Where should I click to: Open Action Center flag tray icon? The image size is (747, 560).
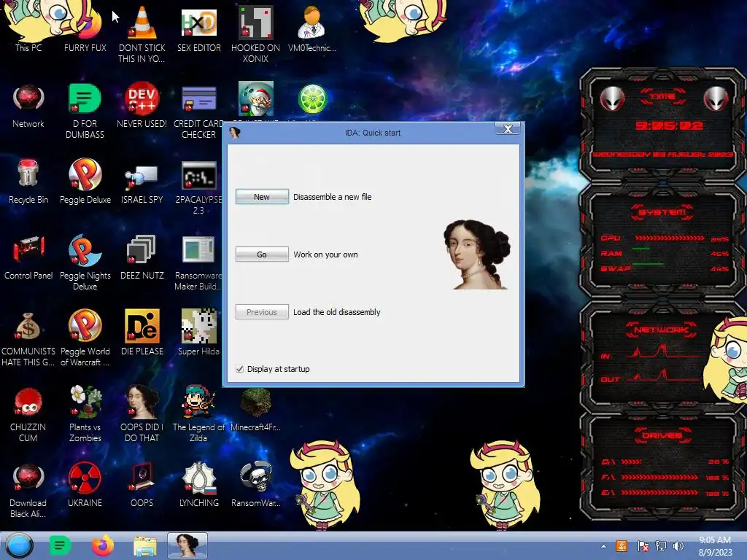(643, 545)
